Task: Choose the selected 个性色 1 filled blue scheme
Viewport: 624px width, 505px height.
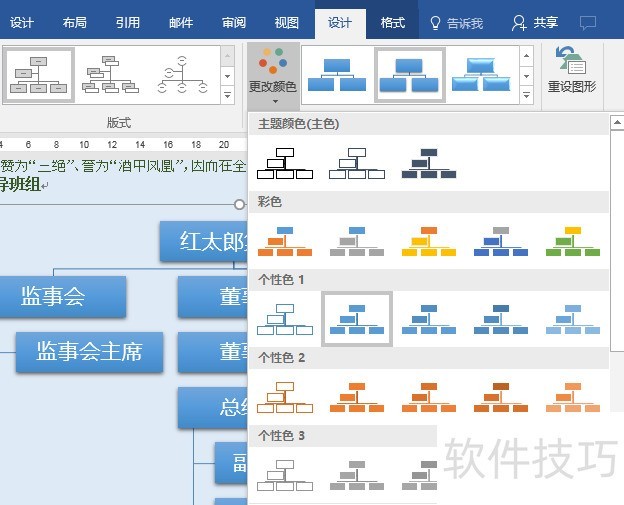Action: 357,319
